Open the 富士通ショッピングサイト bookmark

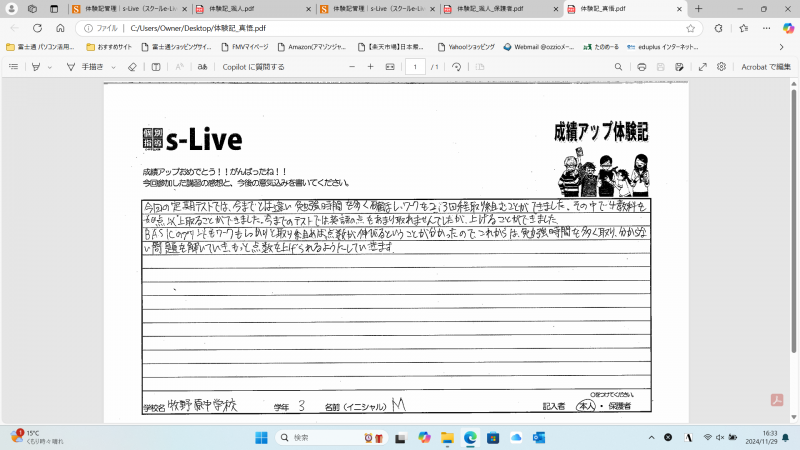point(176,47)
